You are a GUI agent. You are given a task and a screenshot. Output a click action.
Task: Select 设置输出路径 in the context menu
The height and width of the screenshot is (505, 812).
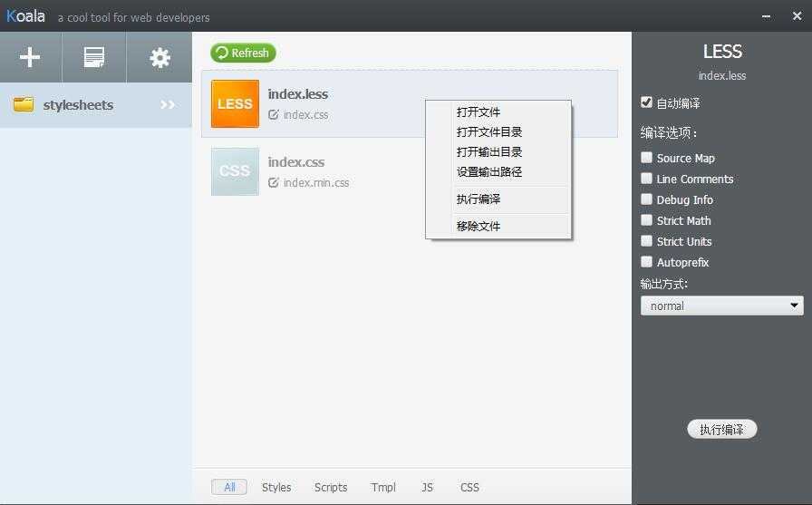[x=498, y=172]
